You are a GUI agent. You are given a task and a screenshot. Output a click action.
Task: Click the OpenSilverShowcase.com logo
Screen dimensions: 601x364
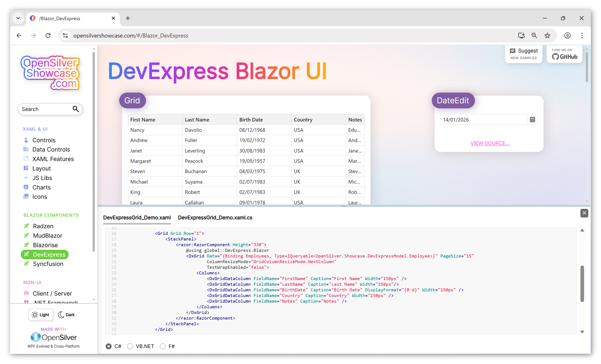coord(50,73)
